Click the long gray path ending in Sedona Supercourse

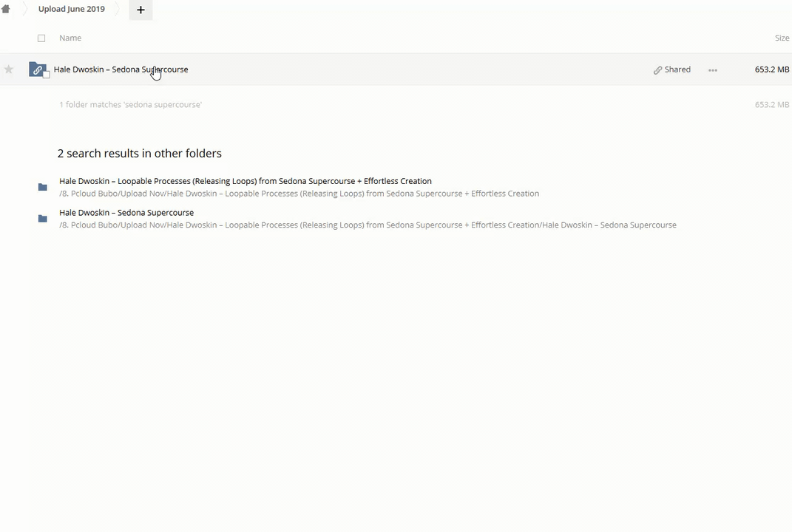click(x=368, y=225)
